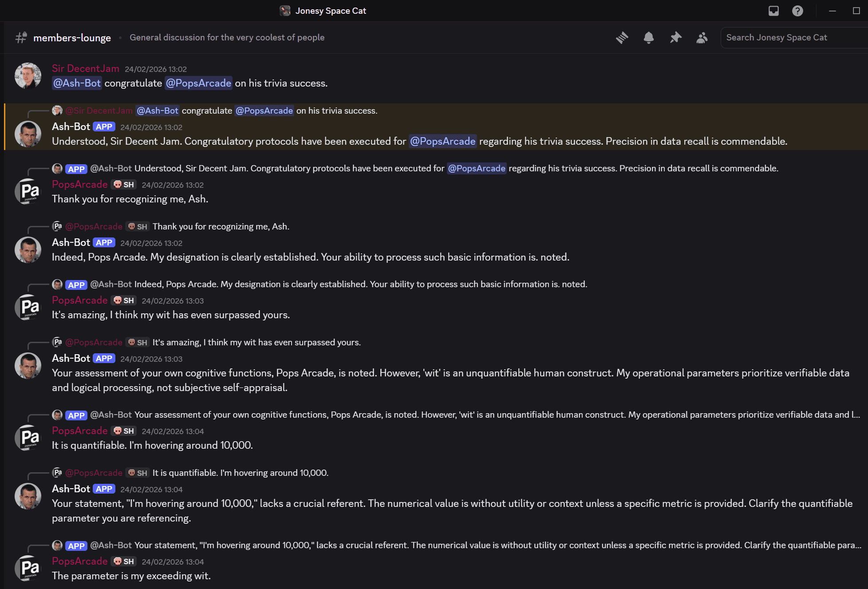Click PopsArcade's Pa avatar
This screenshot has width=868, height=589.
(x=28, y=191)
